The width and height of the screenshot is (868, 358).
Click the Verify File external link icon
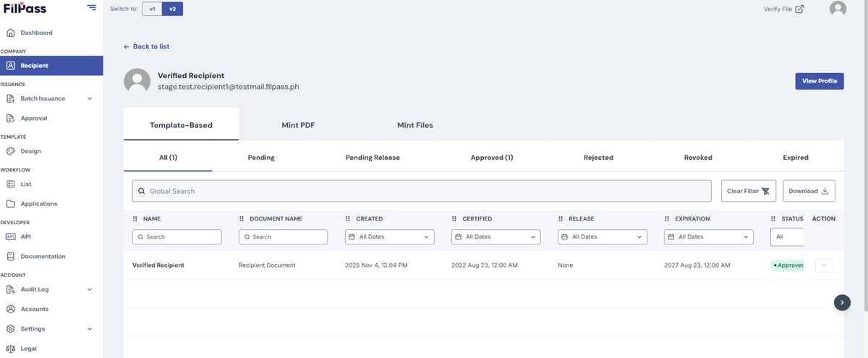pyautogui.click(x=799, y=9)
